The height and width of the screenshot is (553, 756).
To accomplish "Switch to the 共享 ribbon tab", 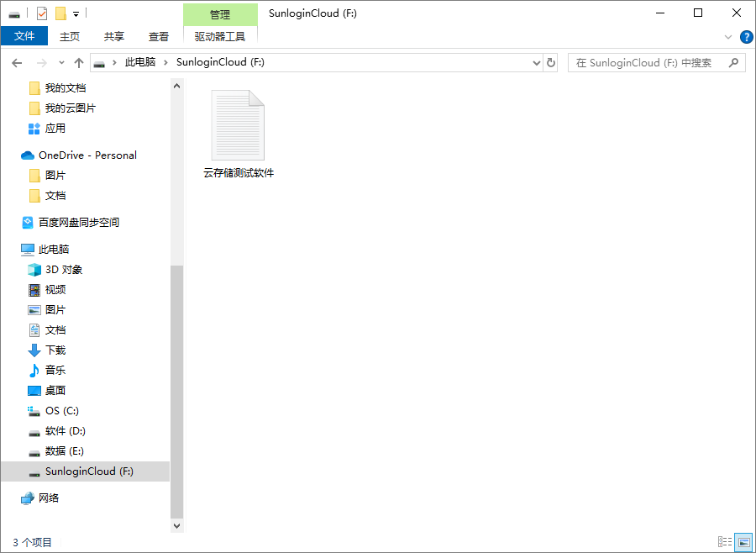I will [x=113, y=36].
